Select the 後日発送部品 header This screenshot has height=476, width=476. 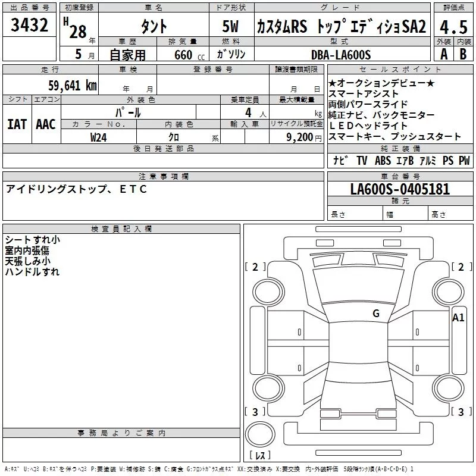(163, 148)
